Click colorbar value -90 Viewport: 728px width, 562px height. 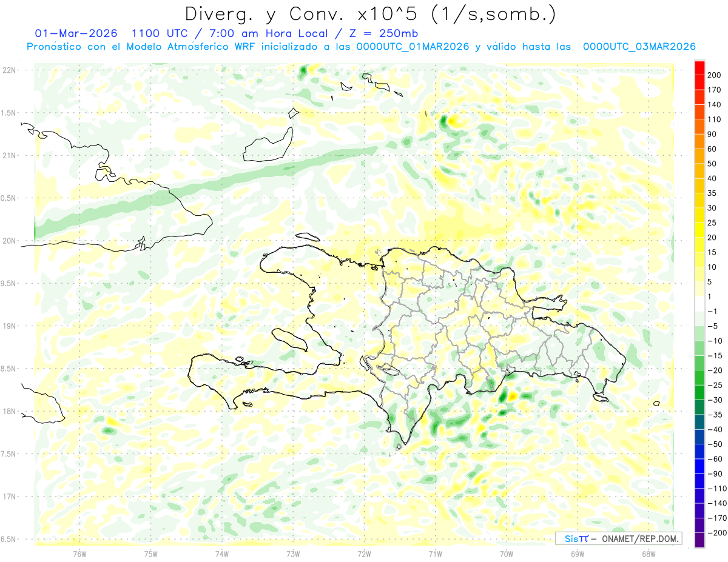pos(715,473)
